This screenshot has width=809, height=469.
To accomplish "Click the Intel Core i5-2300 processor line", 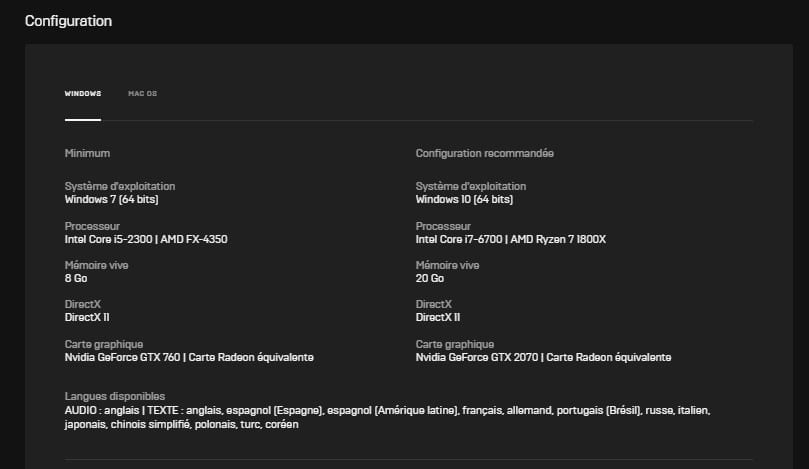I will click(x=146, y=239).
